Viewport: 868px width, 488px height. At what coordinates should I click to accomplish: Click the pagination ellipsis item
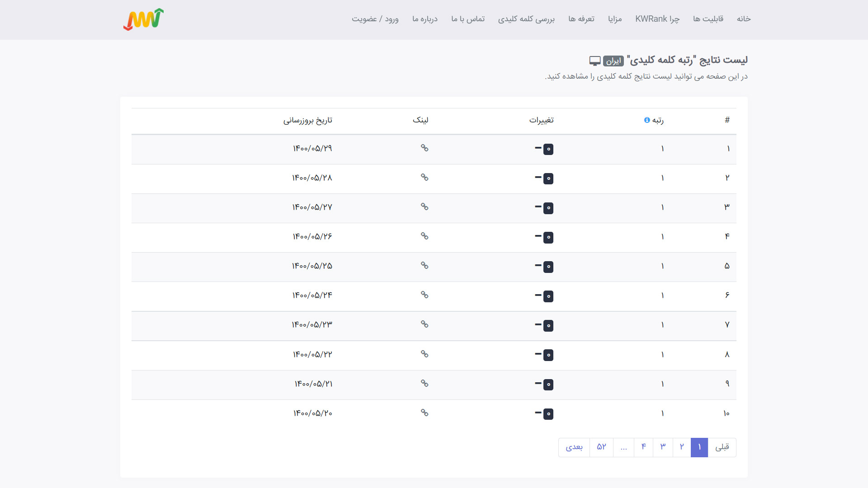pos(624,447)
